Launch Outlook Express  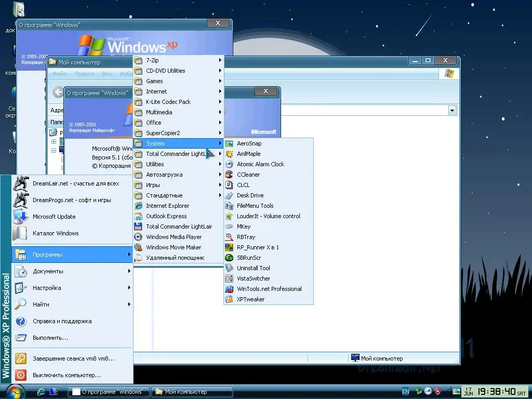[x=179, y=216]
